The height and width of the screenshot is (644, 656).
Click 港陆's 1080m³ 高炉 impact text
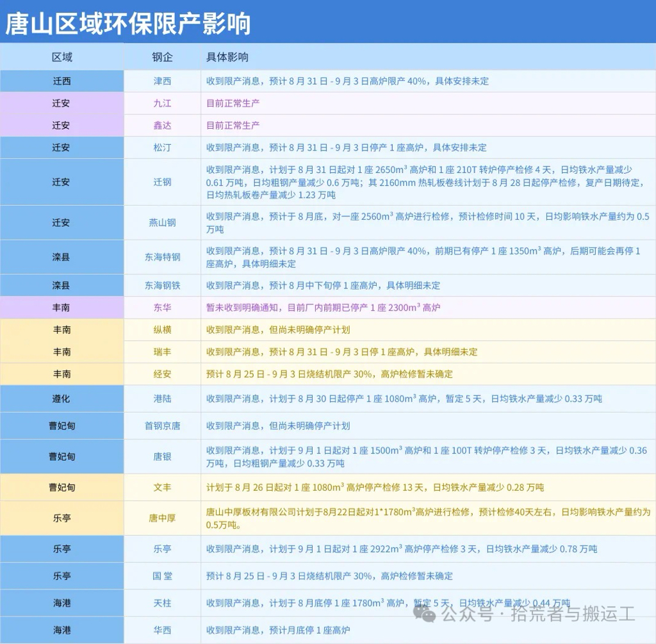[x=404, y=399]
